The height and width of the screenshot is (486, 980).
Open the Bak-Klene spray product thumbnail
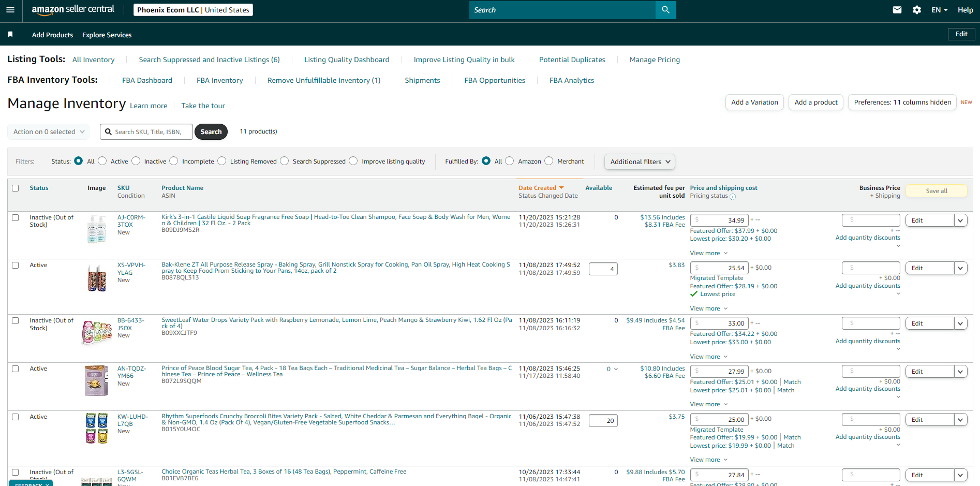(x=97, y=278)
